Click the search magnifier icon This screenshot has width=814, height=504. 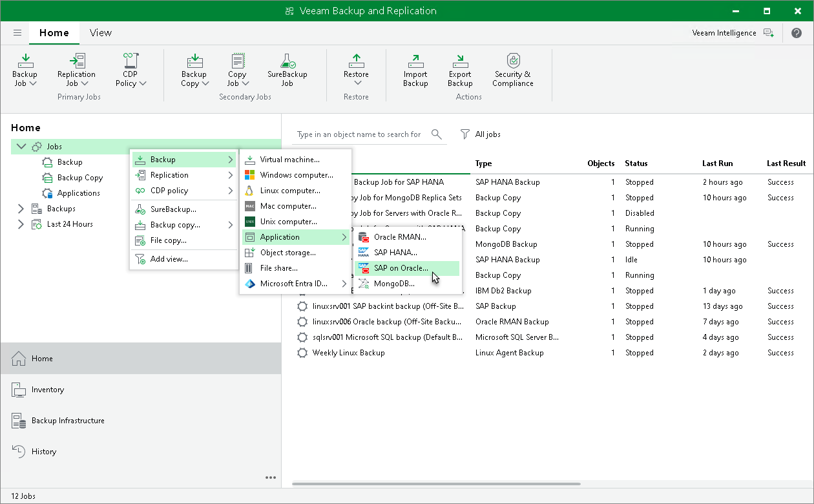[x=437, y=134]
